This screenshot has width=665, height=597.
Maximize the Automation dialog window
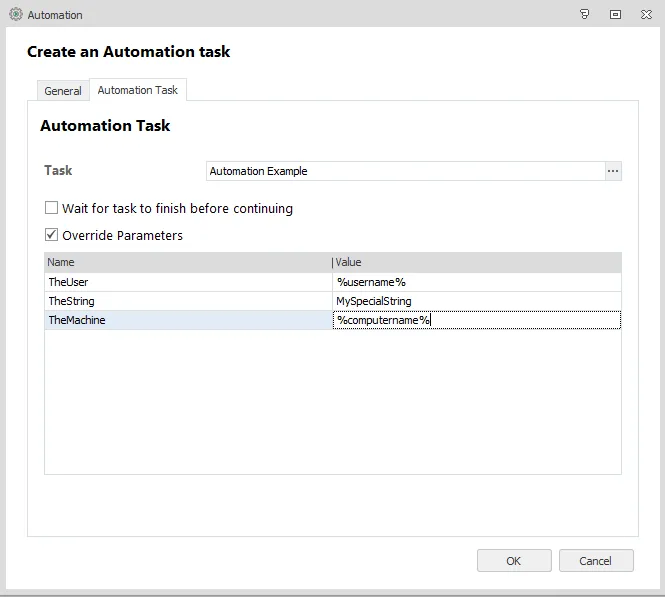(x=615, y=15)
